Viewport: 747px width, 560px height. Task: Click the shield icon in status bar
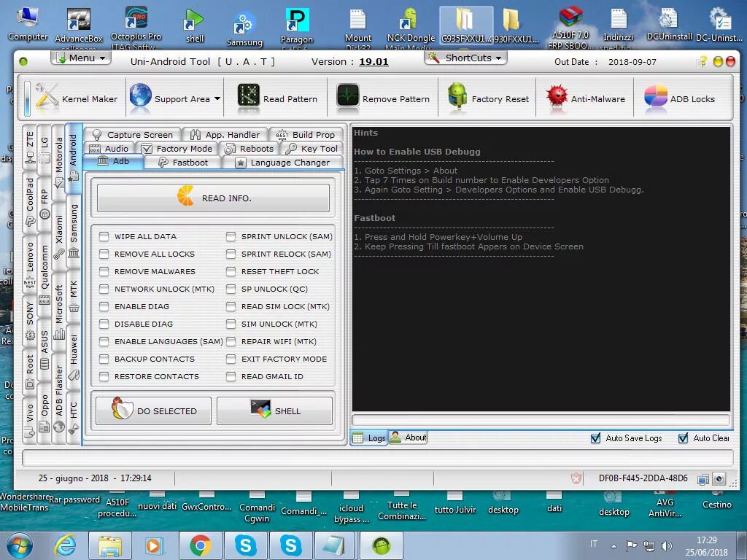click(576, 478)
